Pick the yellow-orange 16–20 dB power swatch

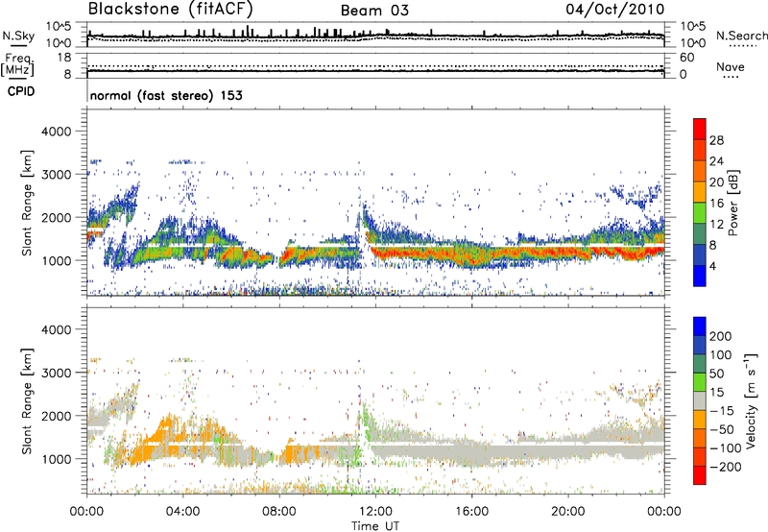click(700, 191)
